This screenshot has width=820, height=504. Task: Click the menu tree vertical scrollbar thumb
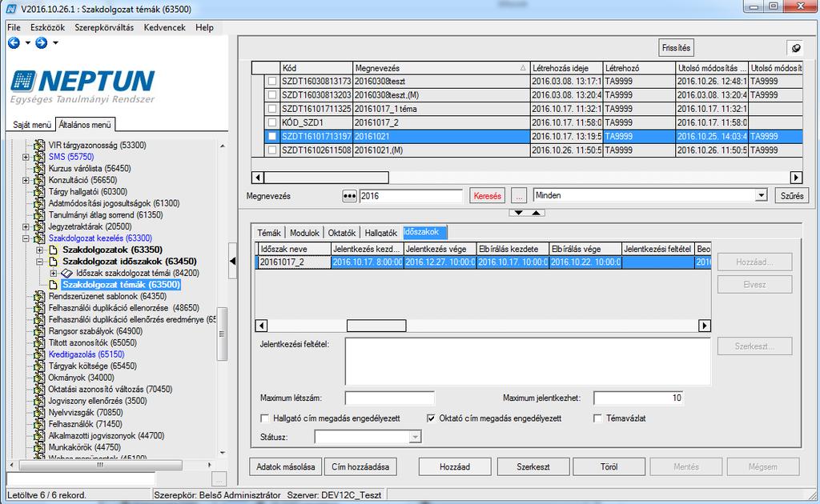(223, 334)
